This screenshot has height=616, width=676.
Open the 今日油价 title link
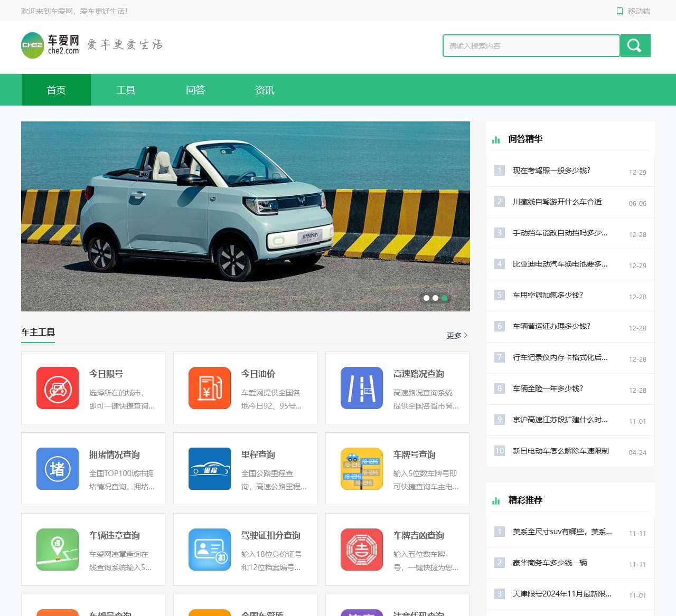tap(258, 374)
